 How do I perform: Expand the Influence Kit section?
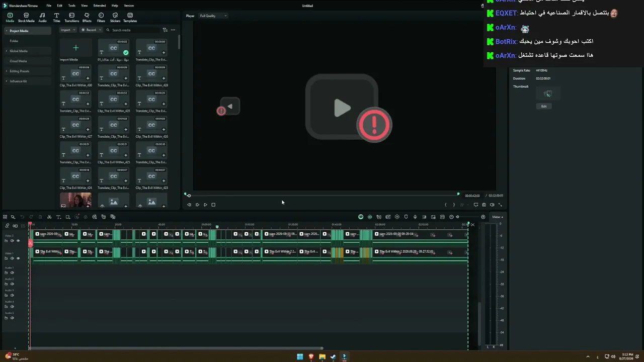click(7, 81)
